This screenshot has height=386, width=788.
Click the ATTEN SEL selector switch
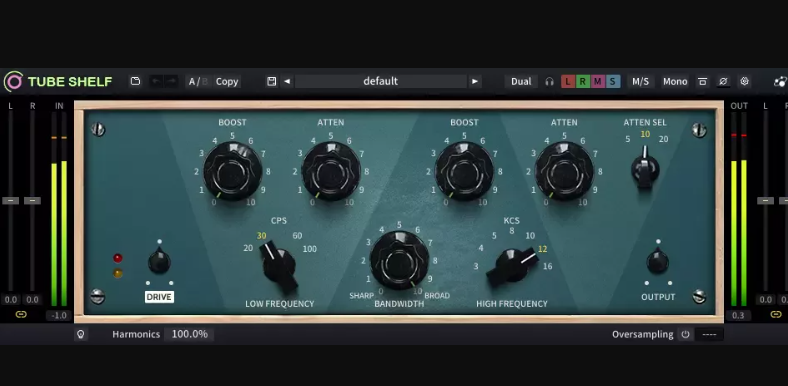[645, 168]
